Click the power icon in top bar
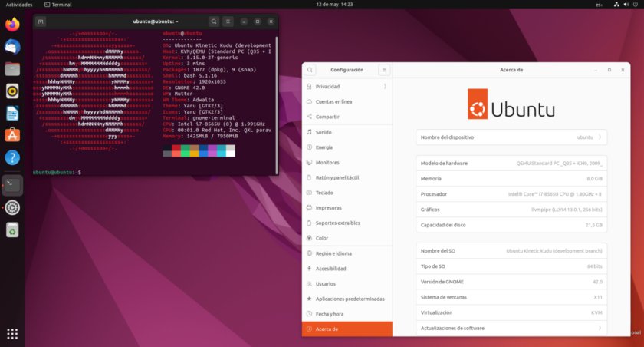Screen dimensions: 644x347 (x=636, y=5)
